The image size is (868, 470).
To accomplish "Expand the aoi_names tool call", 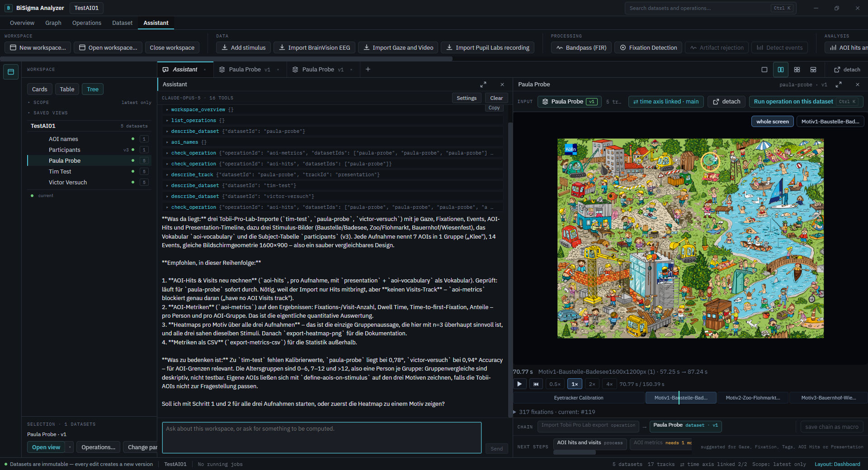I will 333,142.
